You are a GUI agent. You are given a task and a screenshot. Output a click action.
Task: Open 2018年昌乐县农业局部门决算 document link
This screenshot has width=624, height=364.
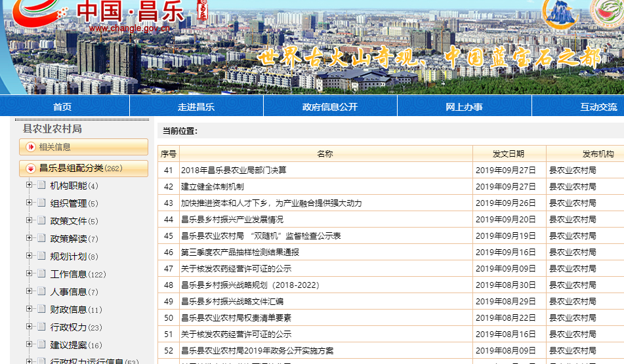click(x=234, y=171)
